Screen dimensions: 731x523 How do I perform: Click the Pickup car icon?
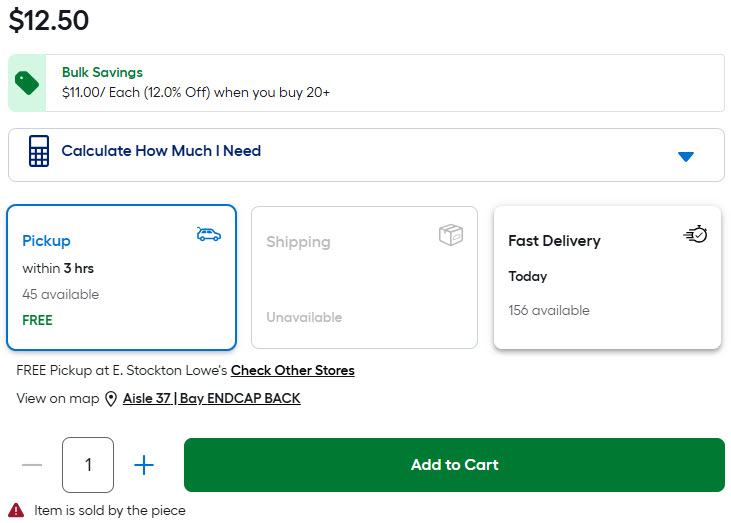click(x=208, y=234)
